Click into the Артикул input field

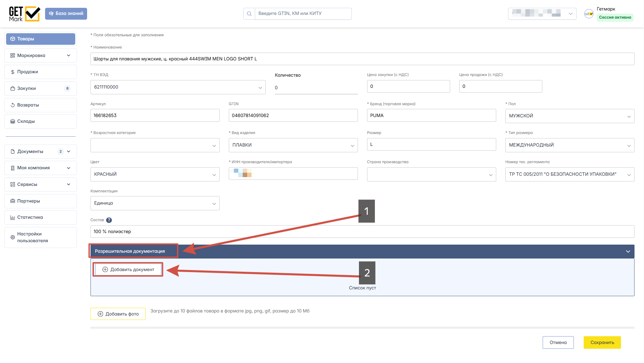click(x=155, y=116)
